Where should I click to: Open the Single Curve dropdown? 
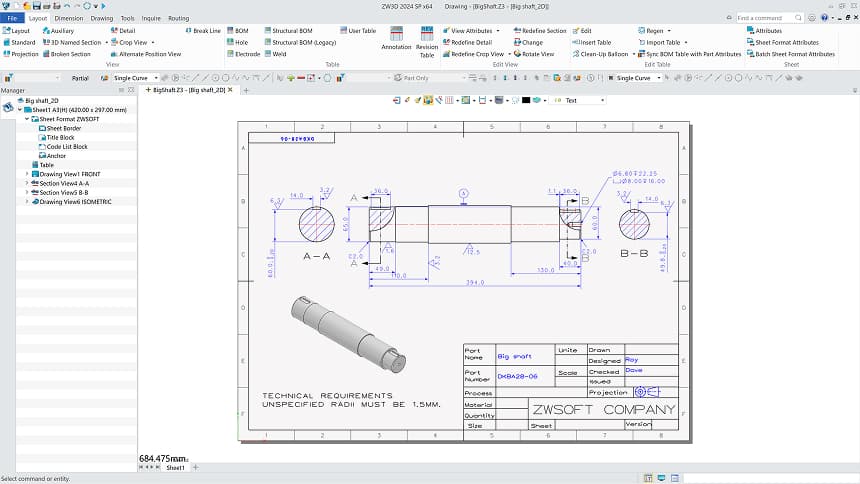coord(155,77)
